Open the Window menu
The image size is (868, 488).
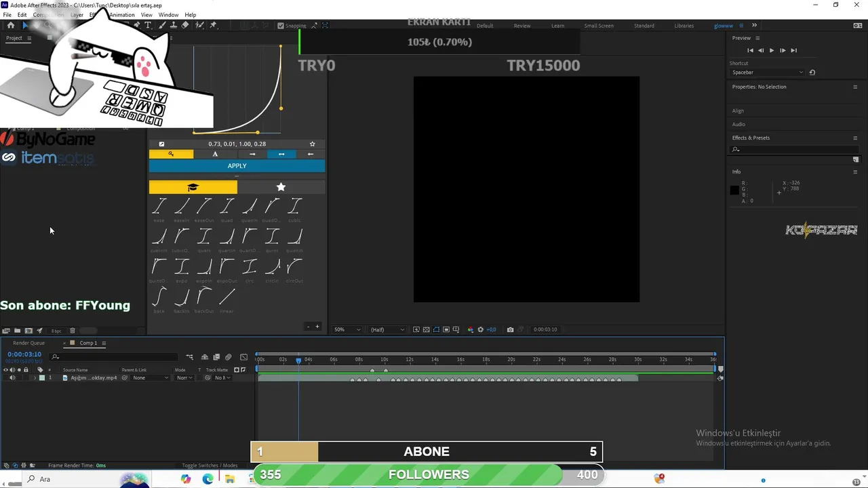click(168, 15)
